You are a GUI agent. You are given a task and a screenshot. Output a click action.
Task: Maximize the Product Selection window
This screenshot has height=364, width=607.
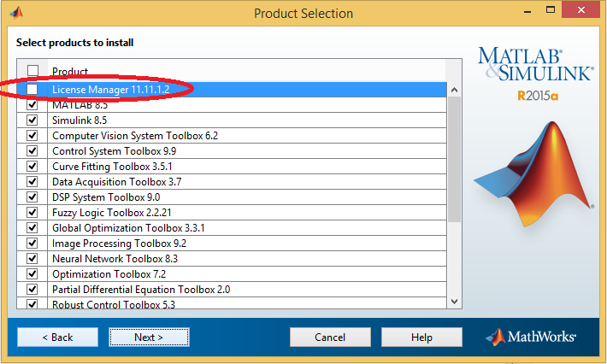point(551,10)
